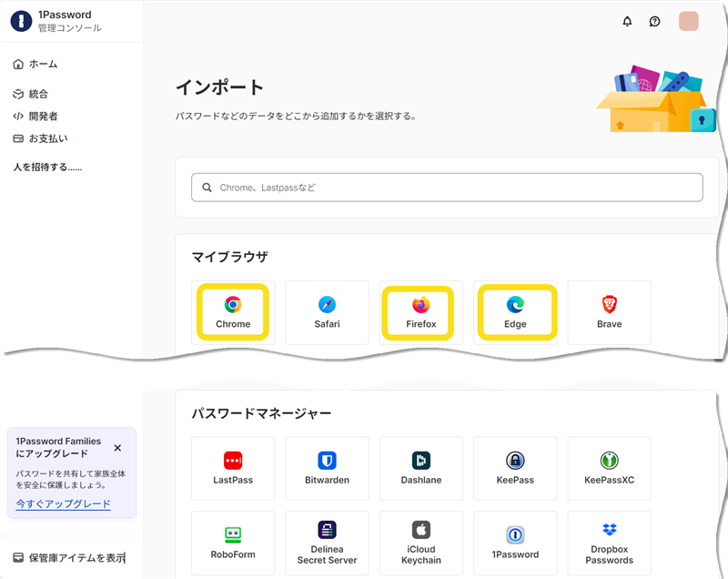Select the Safari browser import tile
Viewport: 728px width, 579px height.
(x=327, y=312)
